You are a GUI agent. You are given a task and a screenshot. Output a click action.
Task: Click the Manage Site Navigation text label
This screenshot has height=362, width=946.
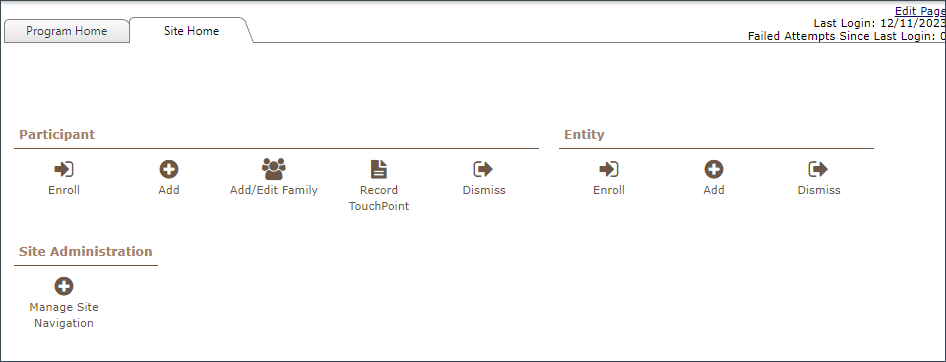coord(64,315)
